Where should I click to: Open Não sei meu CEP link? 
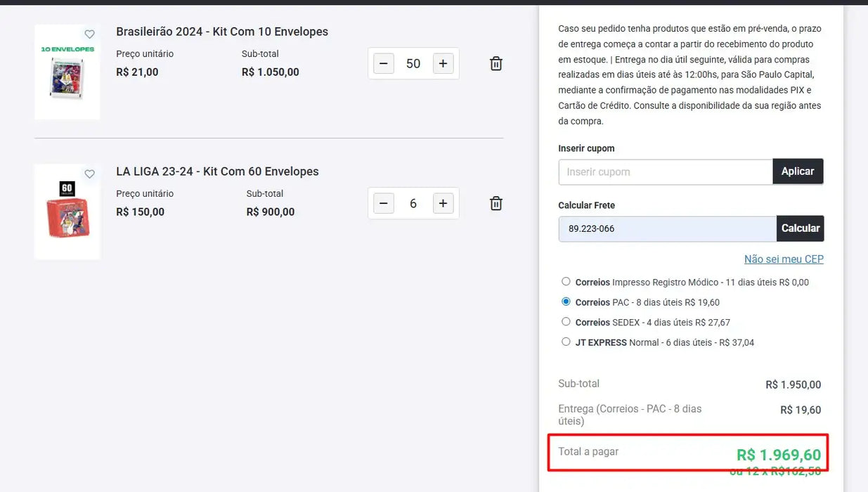point(784,259)
